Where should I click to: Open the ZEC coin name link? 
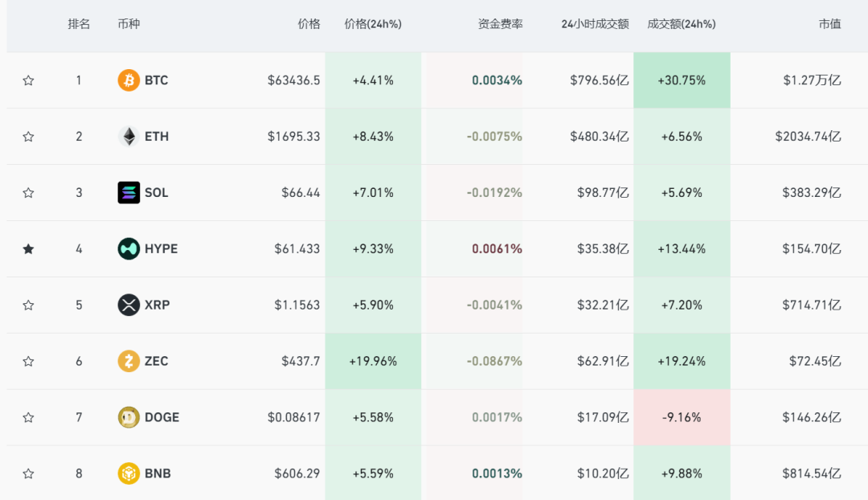pos(156,361)
